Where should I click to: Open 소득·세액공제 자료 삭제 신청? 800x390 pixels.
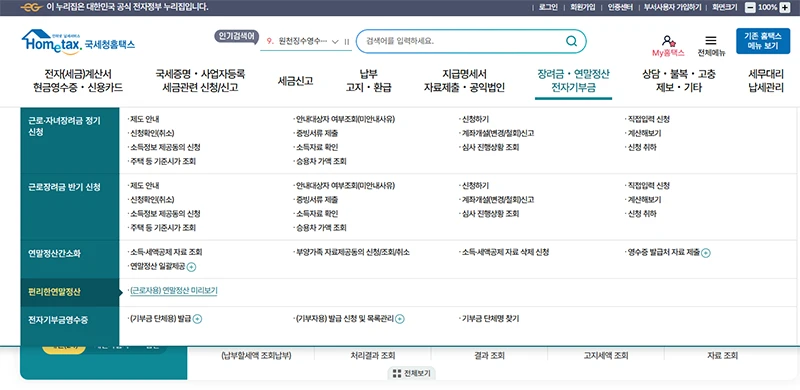click(505, 252)
